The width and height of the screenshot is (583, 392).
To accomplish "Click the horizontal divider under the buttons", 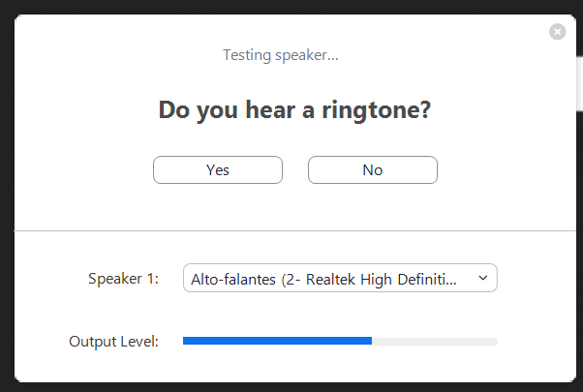I will 295,230.
